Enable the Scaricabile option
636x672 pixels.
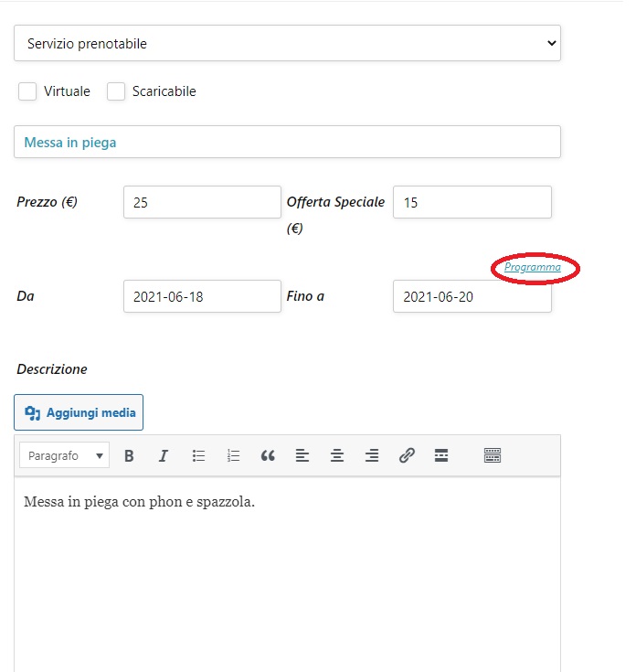tap(116, 91)
